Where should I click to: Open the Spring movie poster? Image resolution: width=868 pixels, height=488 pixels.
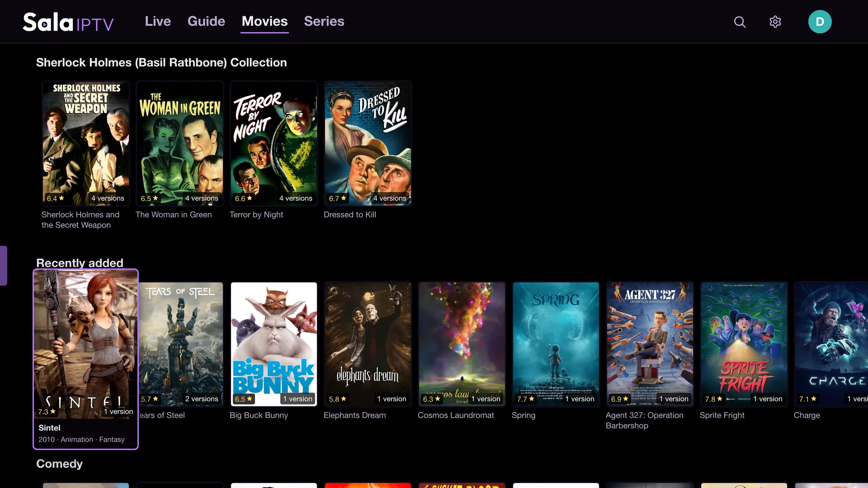556,344
